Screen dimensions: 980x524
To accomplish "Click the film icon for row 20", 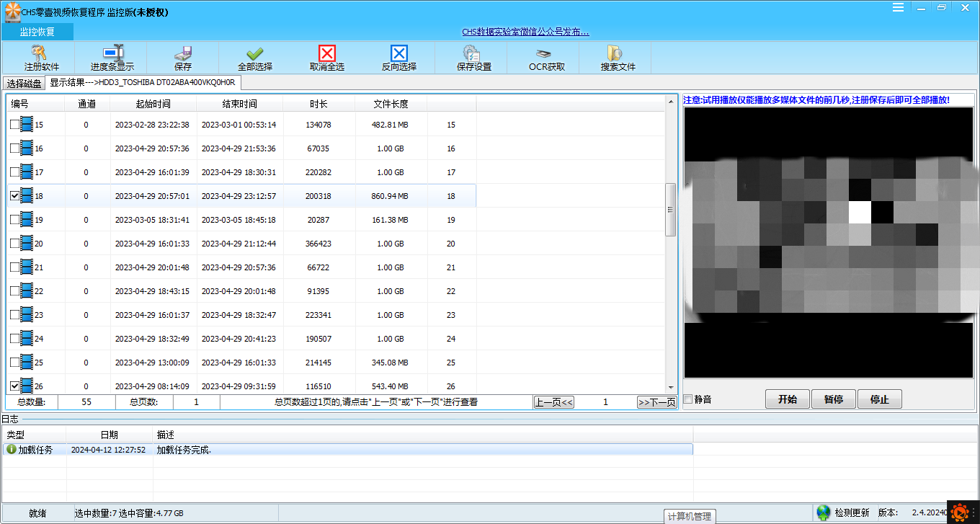I will pos(27,243).
